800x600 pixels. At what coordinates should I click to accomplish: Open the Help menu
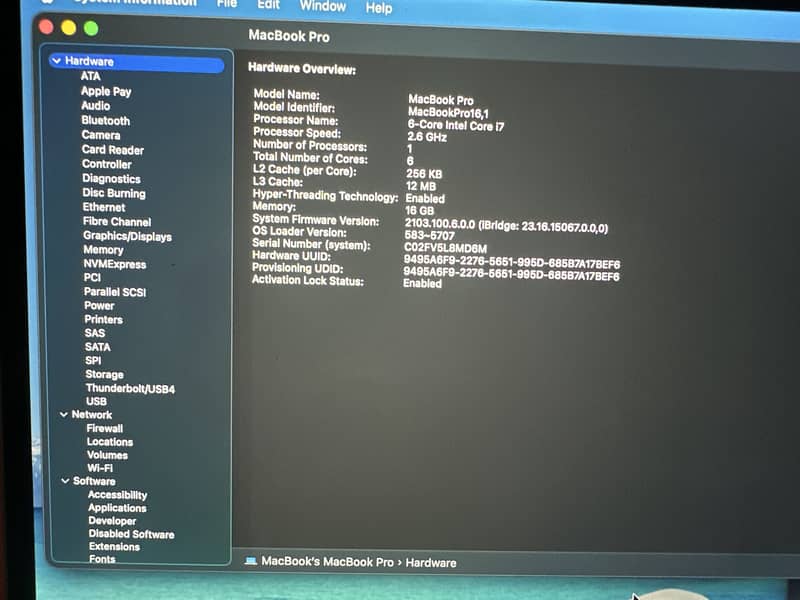[x=379, y=8]
